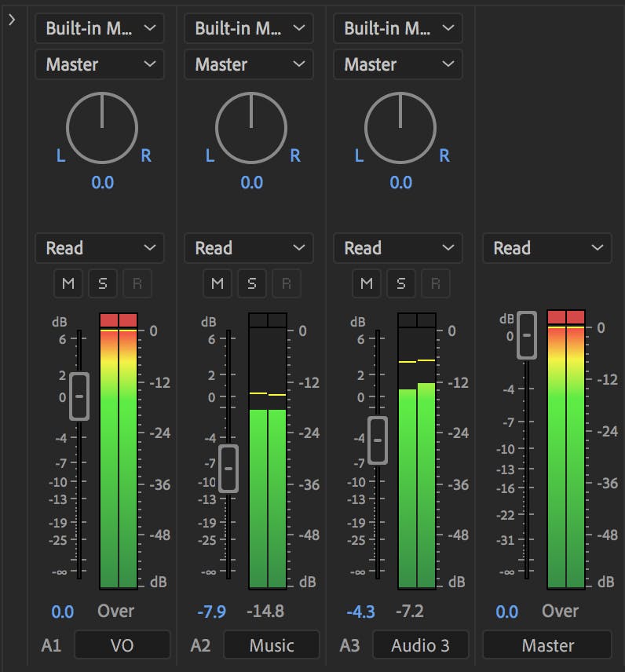625x672 pixels.
Task: Open the VO track Master output dropdown
Action: coord(100,64)
